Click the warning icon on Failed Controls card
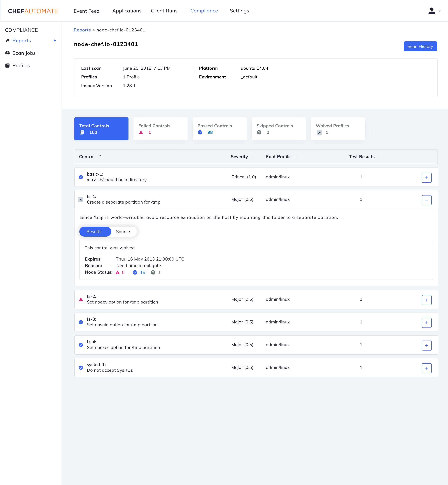The width and height of the screenshot is (448, 485). [x=141, y=132]
